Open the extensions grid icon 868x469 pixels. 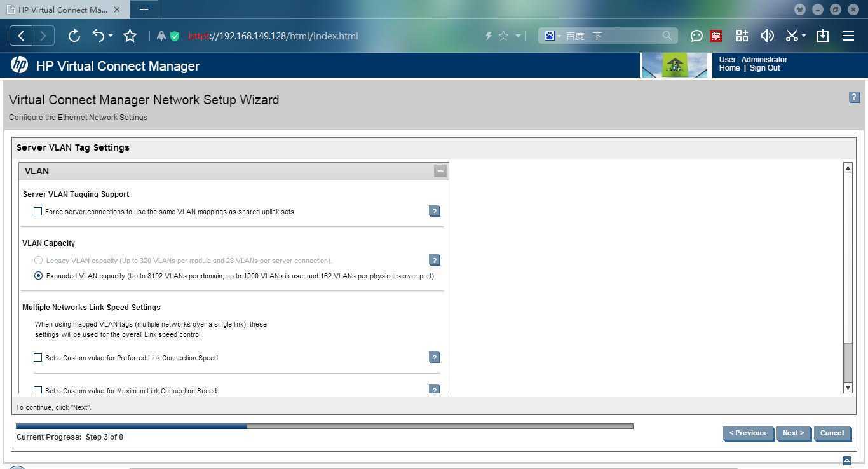coord(742,36)
